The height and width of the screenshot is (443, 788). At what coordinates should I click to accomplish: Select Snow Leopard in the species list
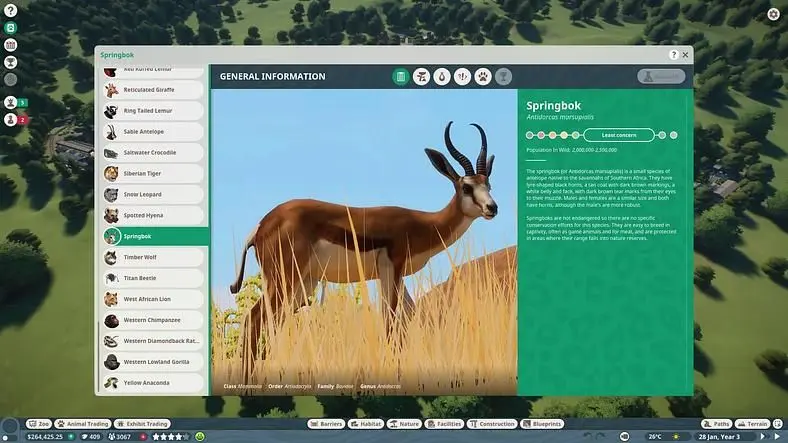tap(153, 194)
